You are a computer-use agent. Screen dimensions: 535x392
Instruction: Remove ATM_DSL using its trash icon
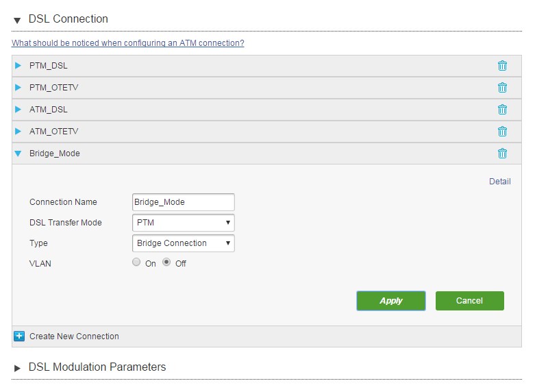click(x=502, y=110)
